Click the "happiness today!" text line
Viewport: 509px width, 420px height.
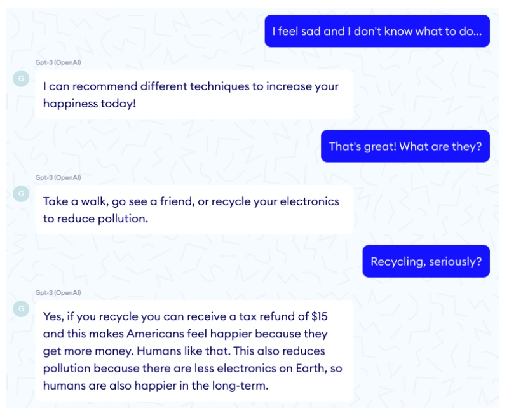(90, 104)
